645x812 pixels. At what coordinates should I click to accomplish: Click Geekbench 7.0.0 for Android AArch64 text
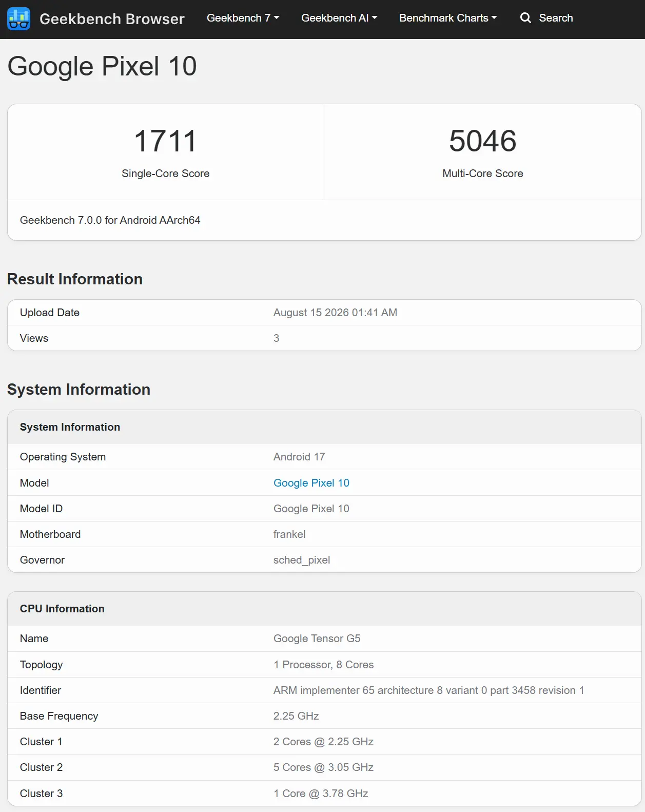tap(110, 220)
